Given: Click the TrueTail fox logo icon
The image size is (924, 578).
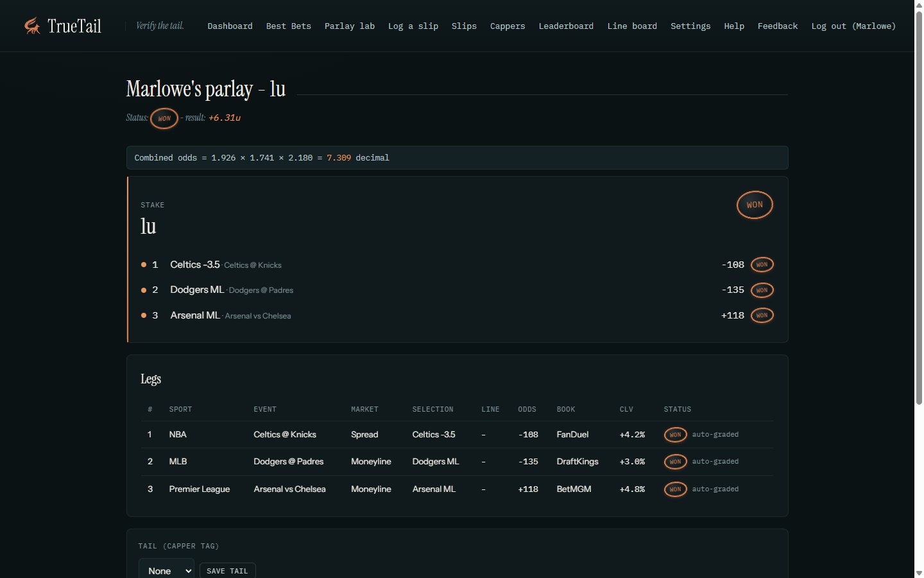Looking at the screenshot, I should point(32,26).
